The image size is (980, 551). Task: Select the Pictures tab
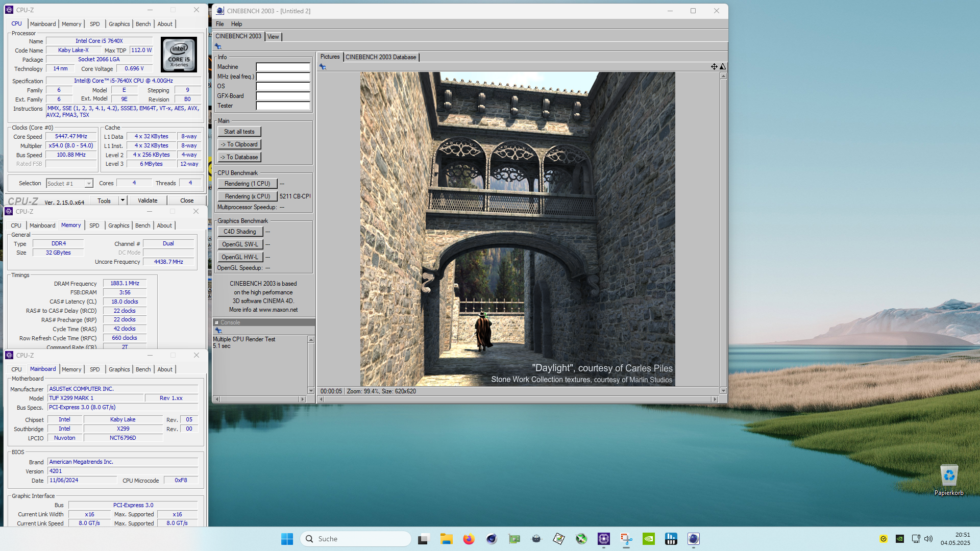click(x=330, y=57)
